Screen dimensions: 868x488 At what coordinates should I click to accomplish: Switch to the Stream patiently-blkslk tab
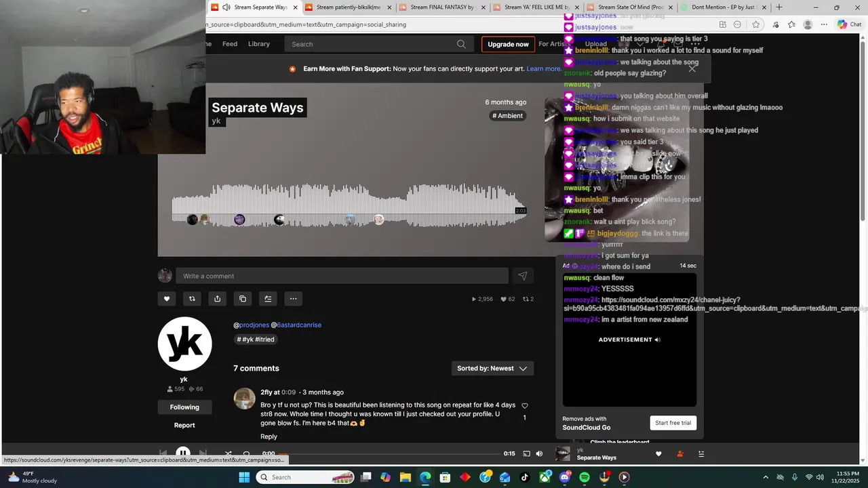pyautogui.click(x=348, y=7)
